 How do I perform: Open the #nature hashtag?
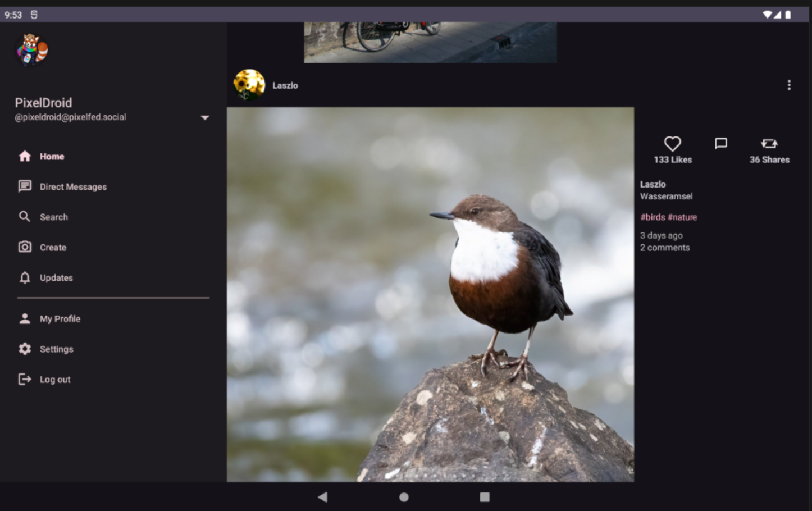pyautogui.click(x=682, y=217)
